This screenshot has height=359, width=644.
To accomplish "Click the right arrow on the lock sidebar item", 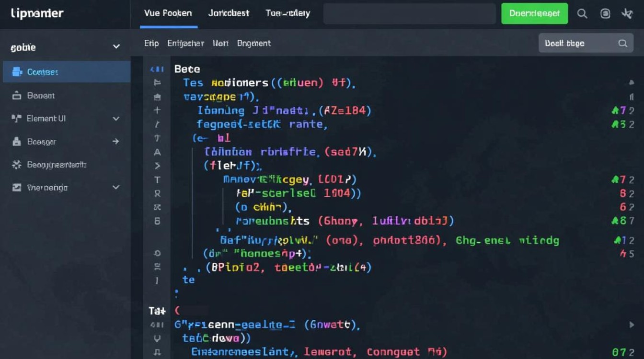I will [x=115, y=142].
